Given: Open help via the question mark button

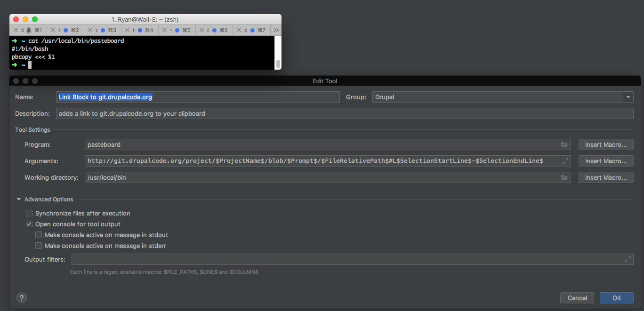Looking at the screenshot, I should 21,297.
